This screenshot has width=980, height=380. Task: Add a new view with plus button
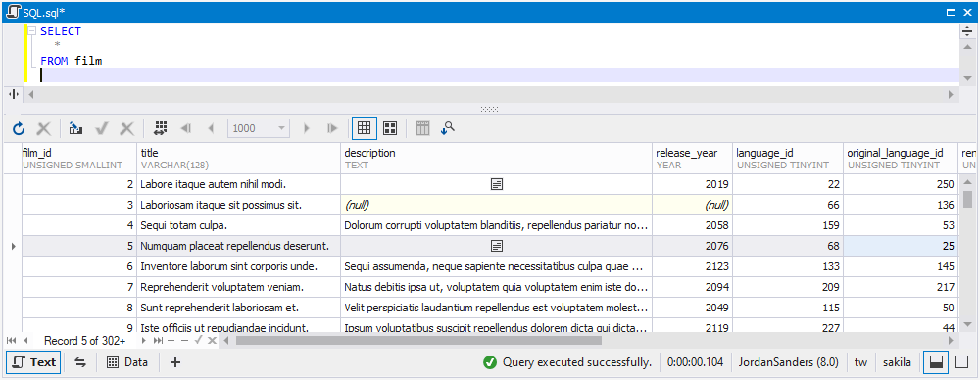pyautogui.click(x=175, y=362)
